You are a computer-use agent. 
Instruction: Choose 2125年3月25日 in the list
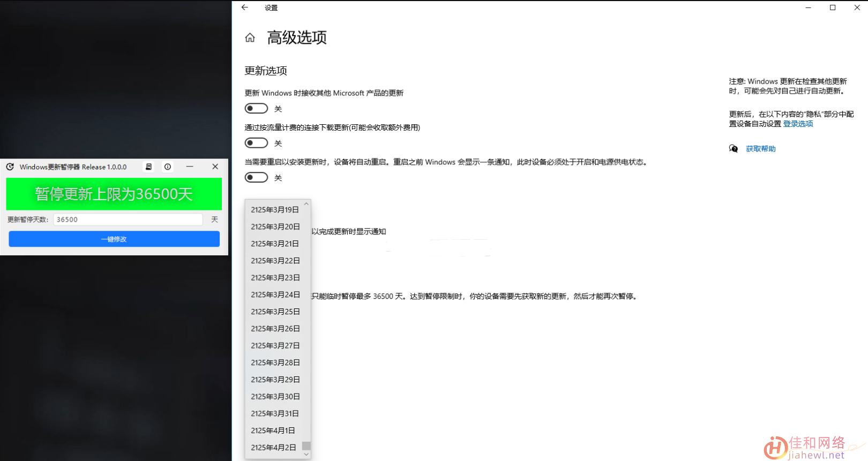pyautogui.click(x=275, y=312)
